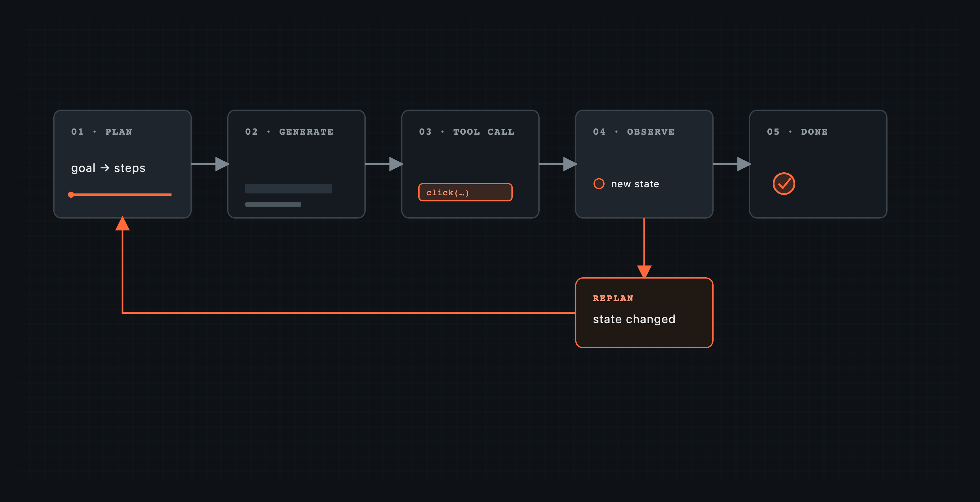Viewport: 980px width, 502px height.
Task: Click the orange progress line under goal → steps
Action: tap(120, 195)
